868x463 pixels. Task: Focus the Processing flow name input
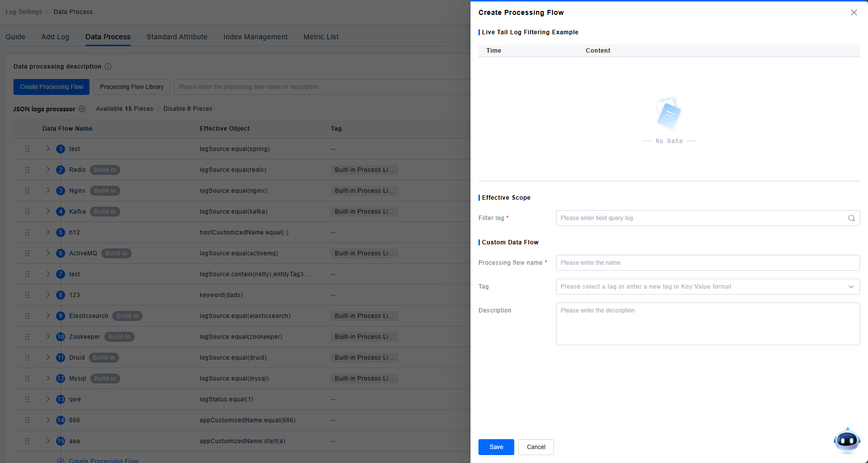point(707,263)
